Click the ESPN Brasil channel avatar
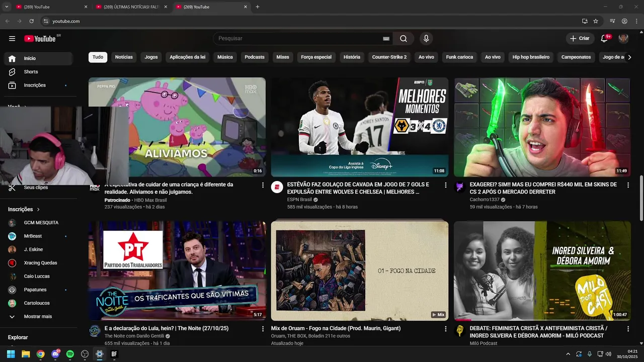This screenshot has height=362, width=644. pos(277,188)
